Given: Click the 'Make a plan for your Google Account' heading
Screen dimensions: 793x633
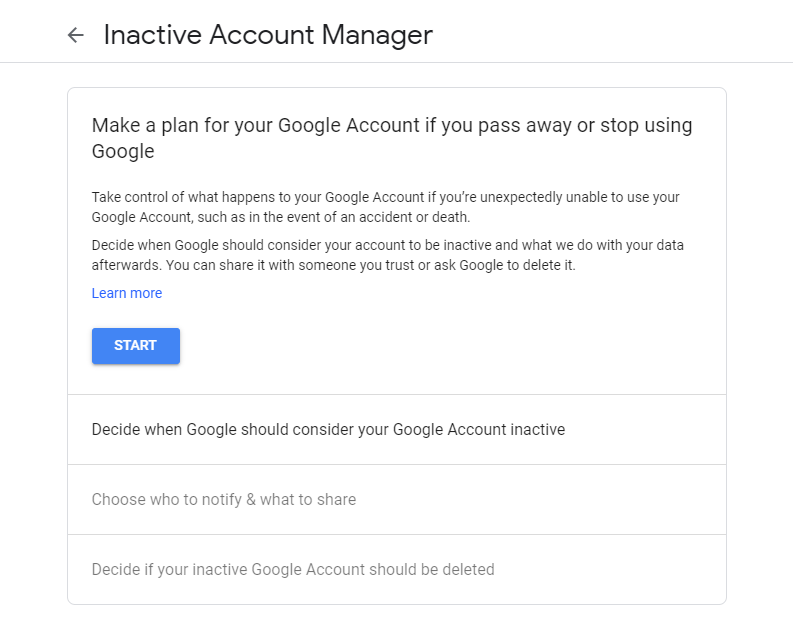Looking at the screenshot, I should (392, 138).
